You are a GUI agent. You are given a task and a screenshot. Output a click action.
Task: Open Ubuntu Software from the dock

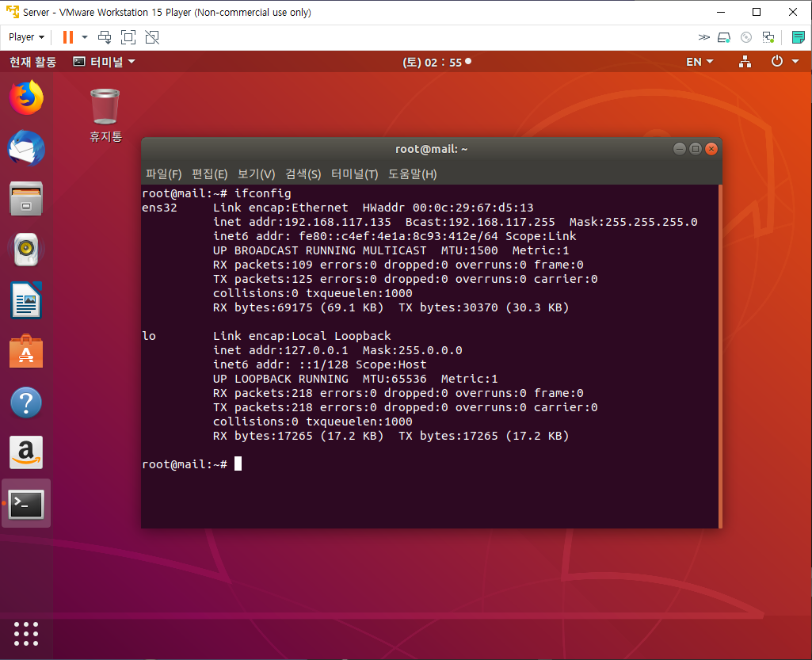click(x=26, y=351)
